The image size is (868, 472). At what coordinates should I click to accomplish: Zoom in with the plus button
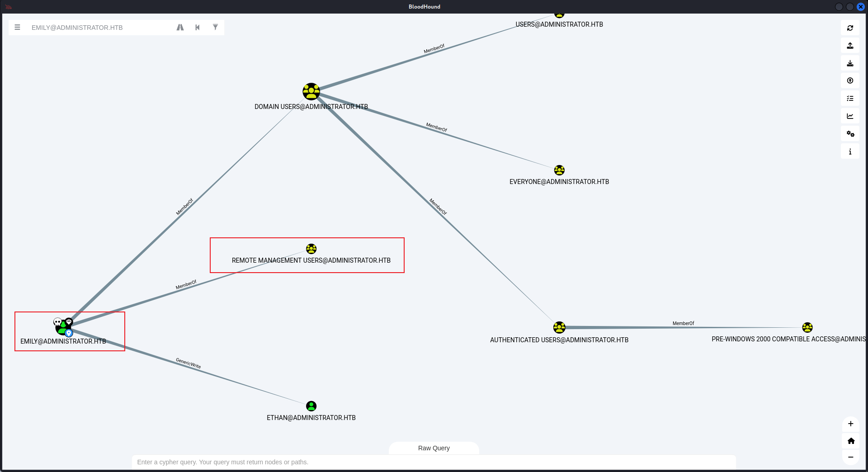click(x=850, y=424)
